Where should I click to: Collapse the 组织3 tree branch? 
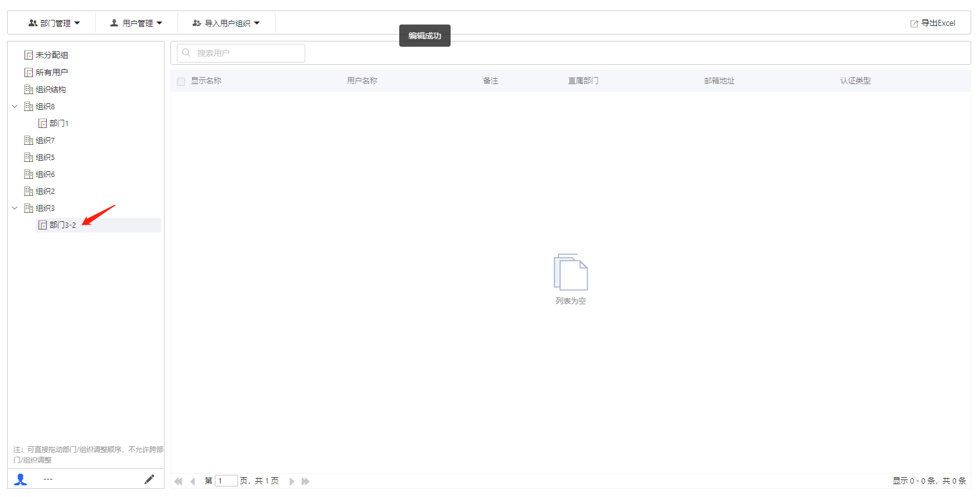(15, 208)
